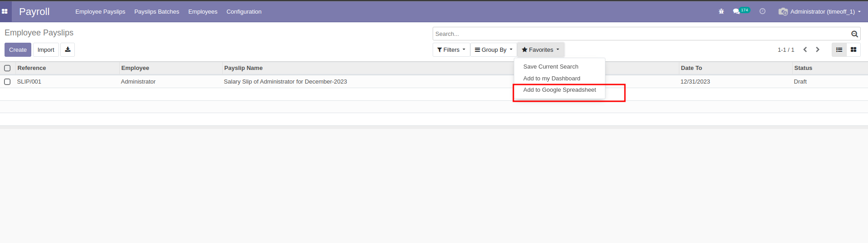
Task: Open Configuration menu
Action: click(244, 11)
